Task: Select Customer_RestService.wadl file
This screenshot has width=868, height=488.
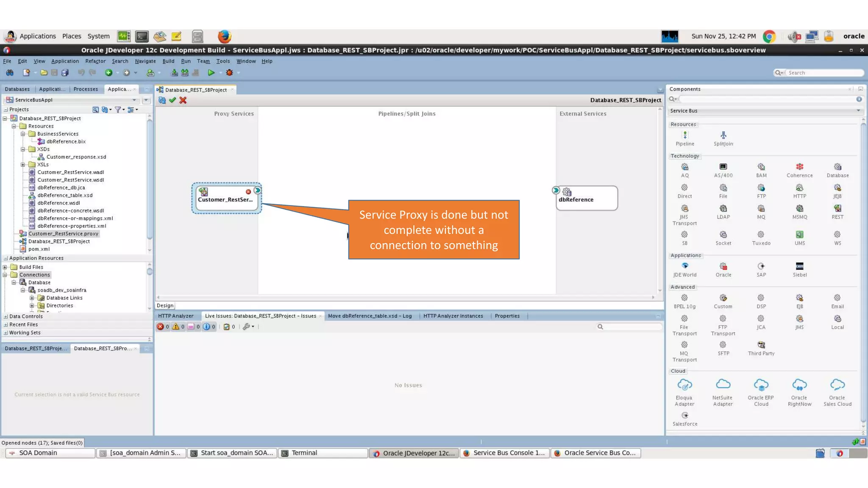Action: click(70, 172)
